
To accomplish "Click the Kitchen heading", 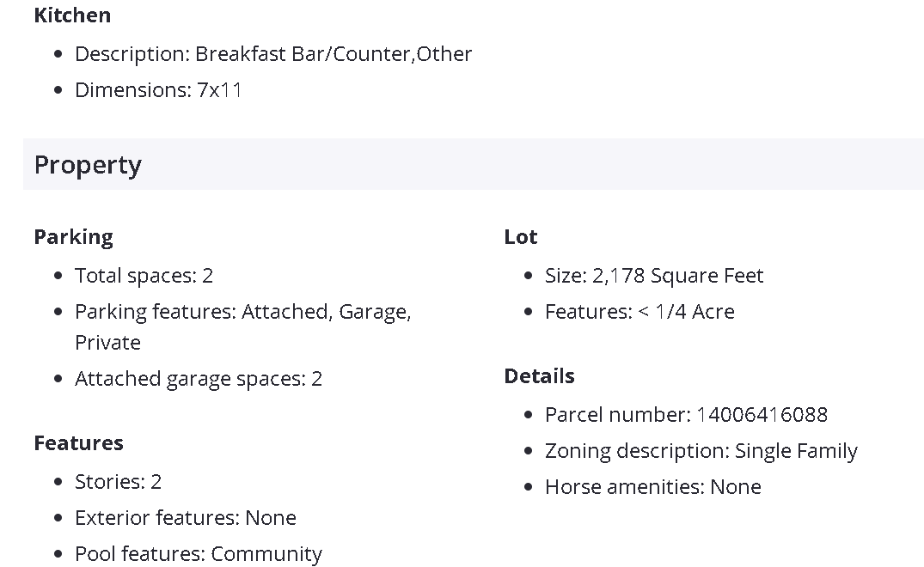I will coord(72,15).
